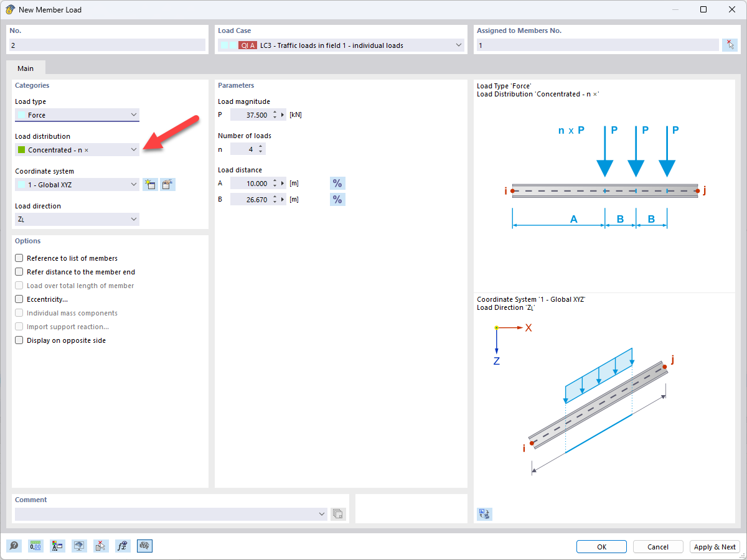747x560 pixels.
Task: Switch to the Main tab
Action: pos(26,68)
